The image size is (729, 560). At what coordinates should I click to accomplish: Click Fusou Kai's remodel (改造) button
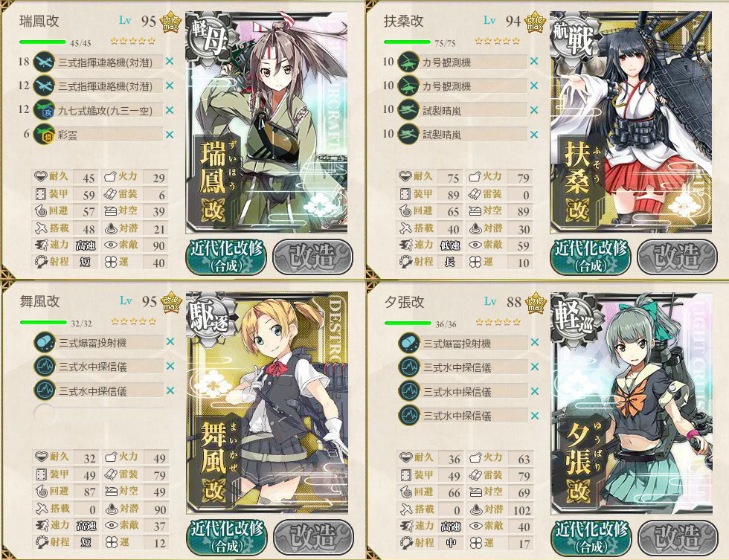click(677, 257)
